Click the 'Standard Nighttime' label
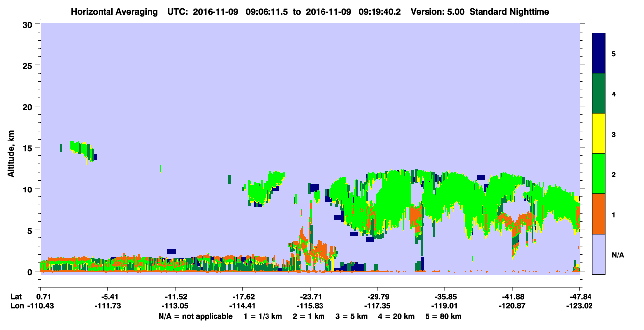Screen dimensions: 644x330 pyautogui.click(x=509, y=11)
